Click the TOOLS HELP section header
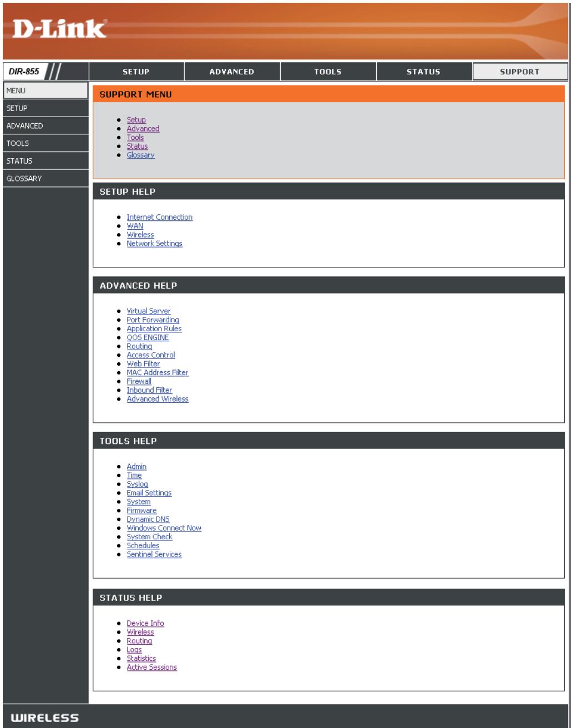This screenshot has height=728, width=572. click(328, 441)
